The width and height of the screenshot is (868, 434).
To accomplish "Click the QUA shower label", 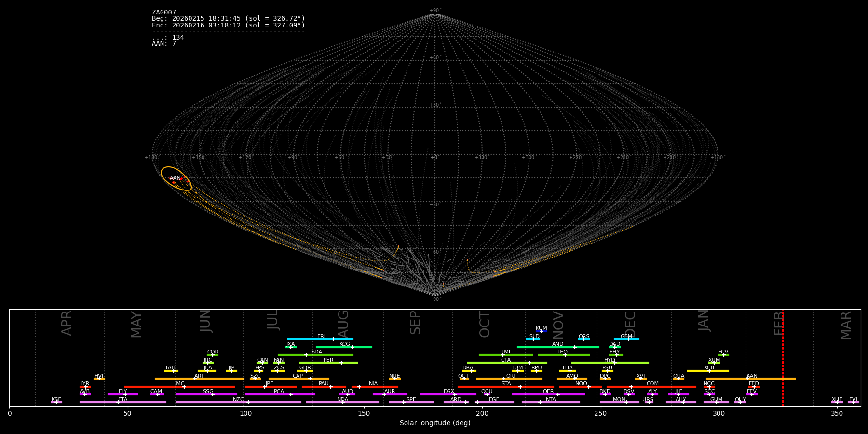I will coord(678,376).
